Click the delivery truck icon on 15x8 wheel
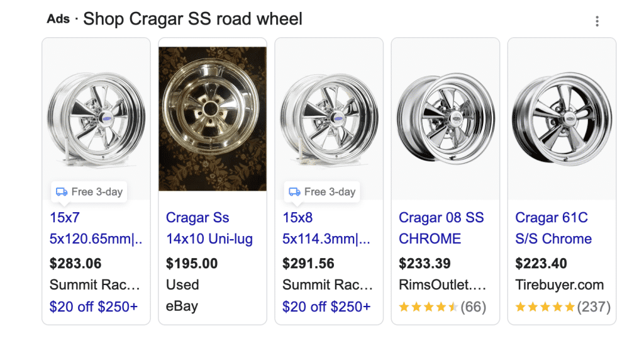Screen dimensions: 644x343 click(294, 192)
